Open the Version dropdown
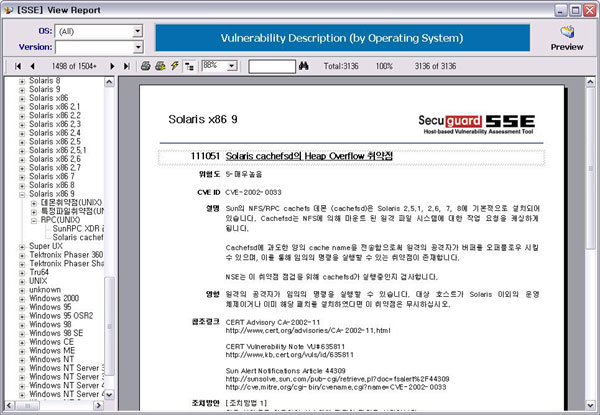Viewport: 600px width, 415px height. [136, 46]
